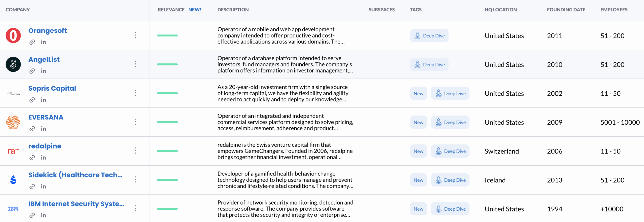
Task: Sort by Founding Date column header
Action: click(566, 10)
